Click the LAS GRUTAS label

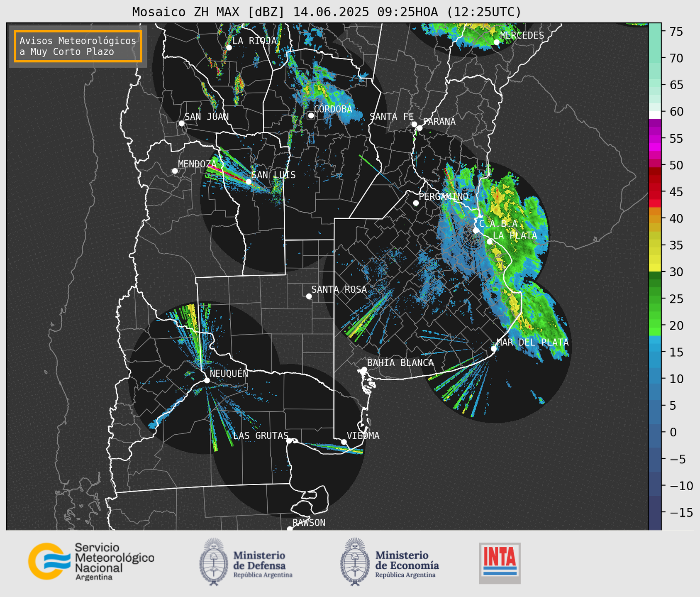coord(261,436)
